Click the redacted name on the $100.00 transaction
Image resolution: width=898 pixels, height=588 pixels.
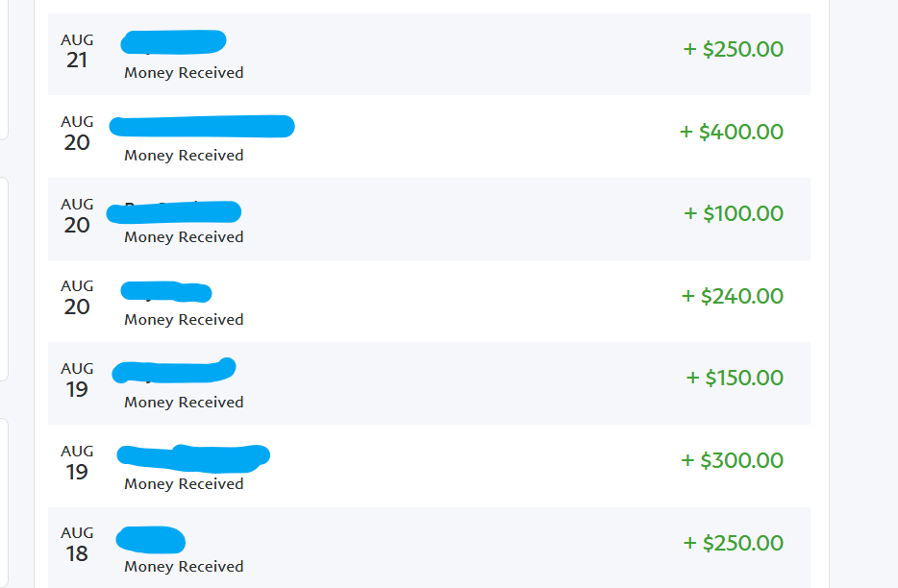click(x=174, y=211)
